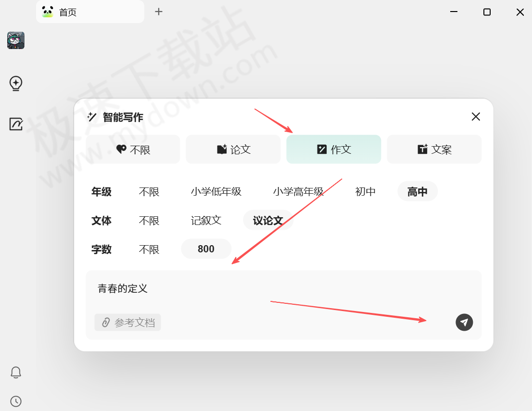532x411 pixels.
Task: Click the user avatar in sidebar
Action: 16,41
